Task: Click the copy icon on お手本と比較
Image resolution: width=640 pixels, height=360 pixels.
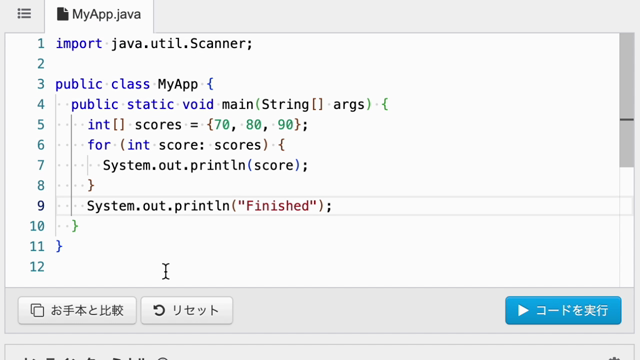Action: pos(37,310)
